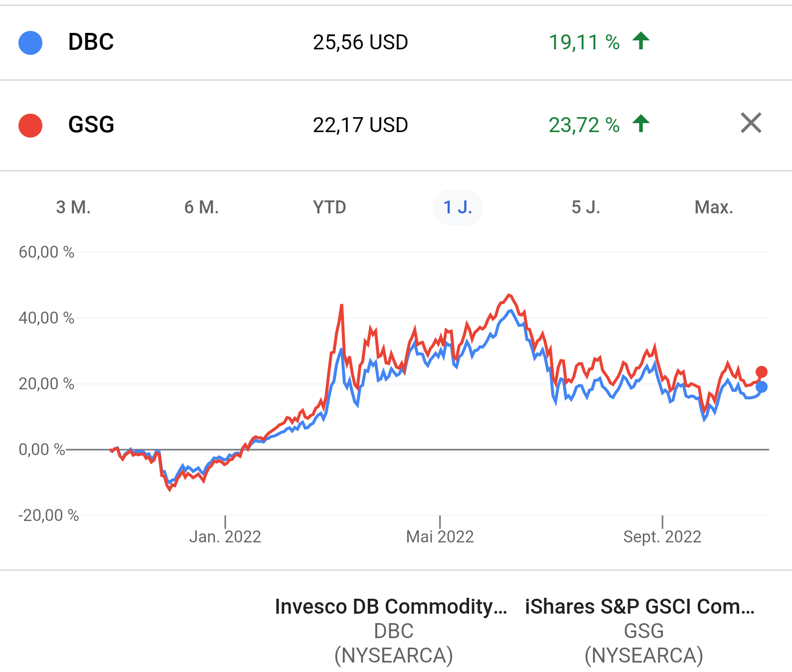Click the red GSG endpoint marker on chart

[x=761, y=372]
